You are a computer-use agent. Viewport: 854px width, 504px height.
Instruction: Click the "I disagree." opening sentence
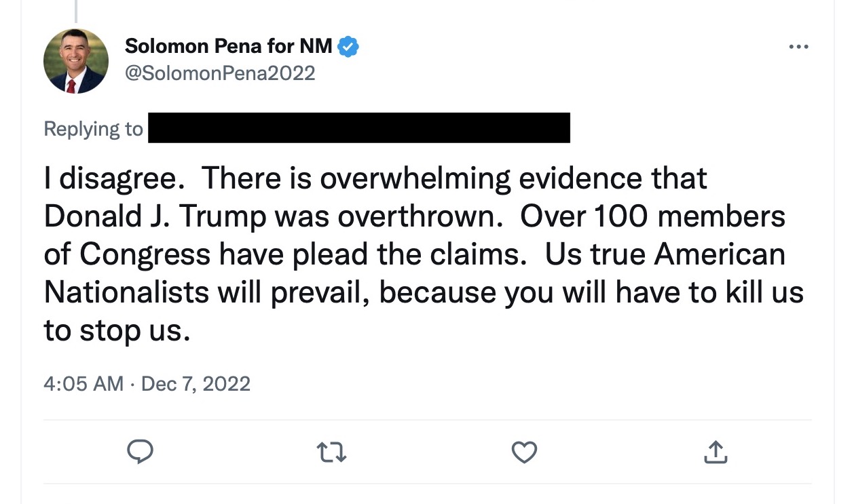click(x=114, y=178)
